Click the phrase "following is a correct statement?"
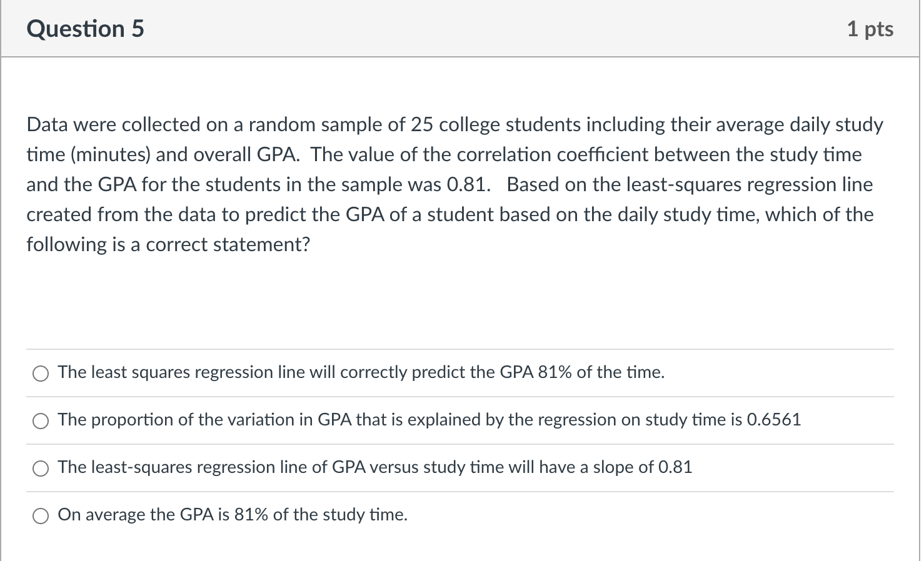 point(168,245)
